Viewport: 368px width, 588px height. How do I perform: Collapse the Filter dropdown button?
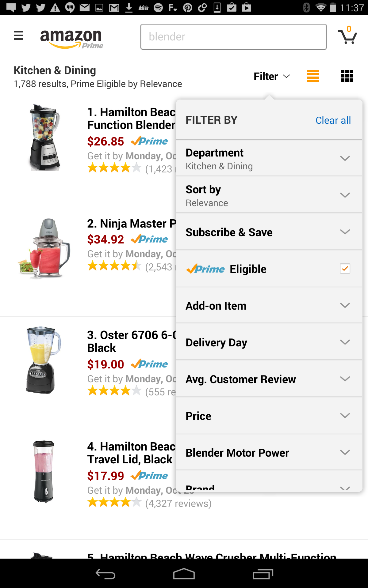[x=272, y=76]
